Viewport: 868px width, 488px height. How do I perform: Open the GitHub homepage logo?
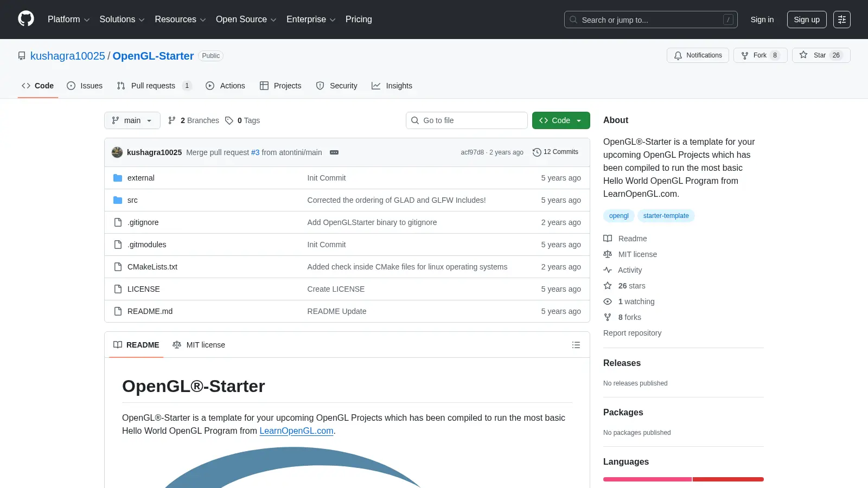tap(26, 19)
